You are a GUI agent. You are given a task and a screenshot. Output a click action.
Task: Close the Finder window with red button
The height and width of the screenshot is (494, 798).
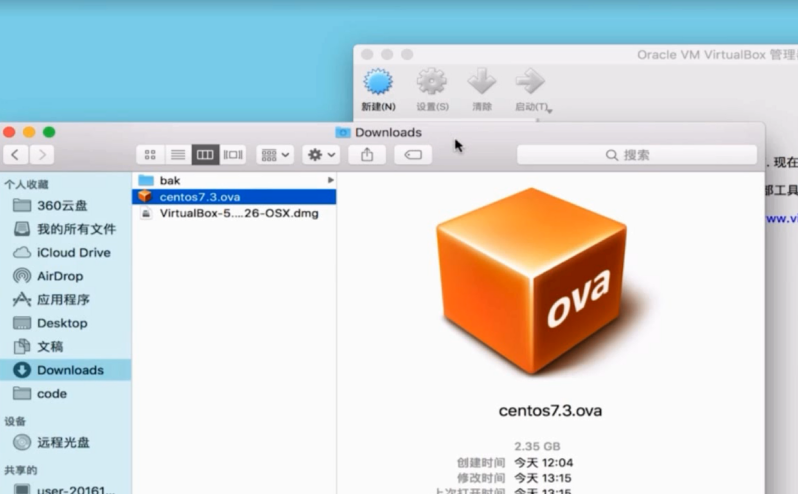click(x=9, y=132)
